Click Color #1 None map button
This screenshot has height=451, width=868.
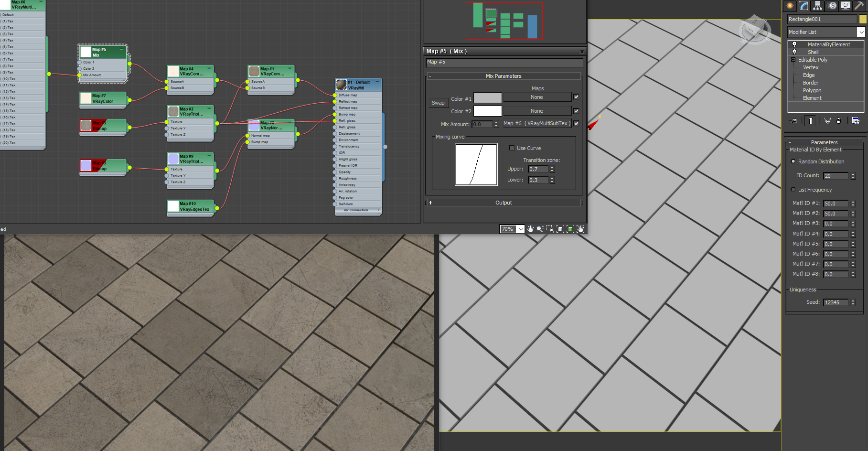[537, 97]
